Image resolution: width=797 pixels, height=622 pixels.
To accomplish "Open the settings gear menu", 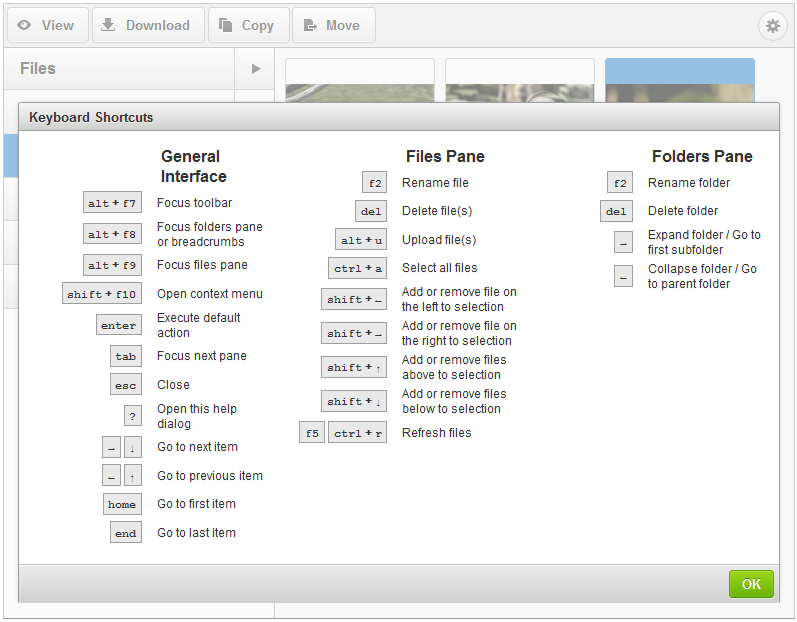I will pyautogui.click(x=773, y=25).
